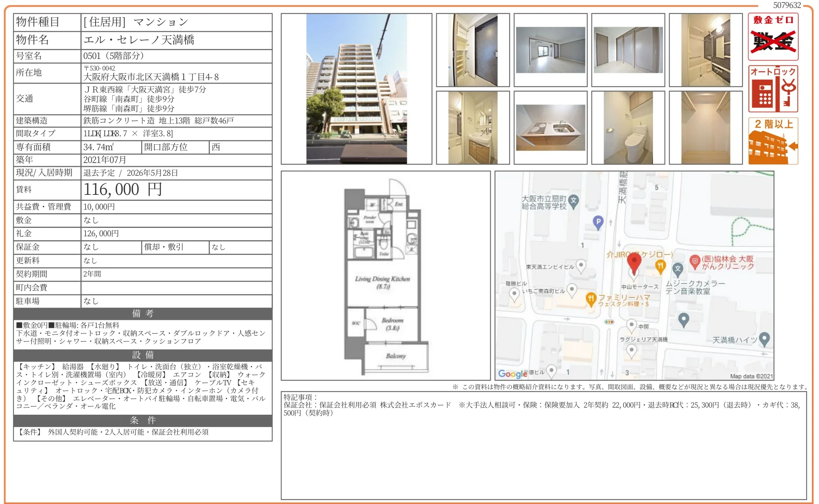Click the 大阪市立扇町総合高等学校 school marker
This screenshot has height=504, width=819.
(x=573, y=201)
